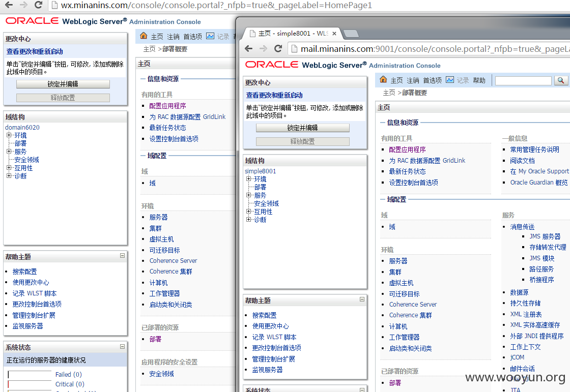Click the home icon in front console toolbar

[383, 79]
